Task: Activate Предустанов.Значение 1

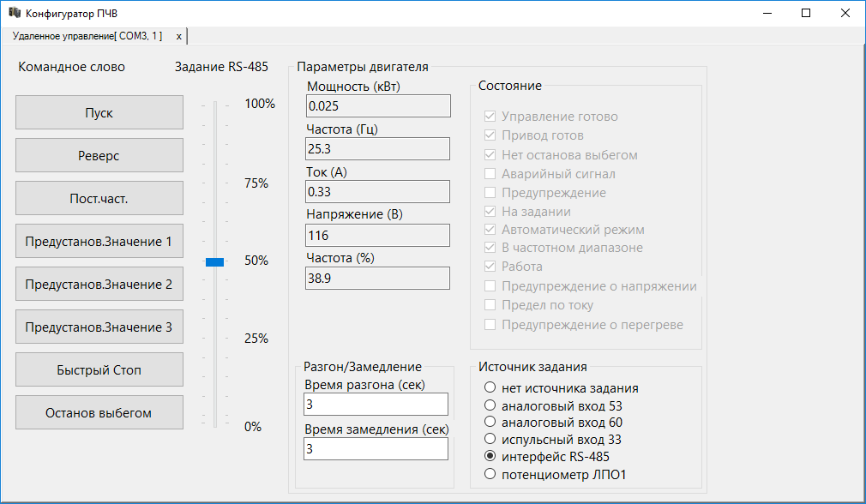Action: pos(99,242)
